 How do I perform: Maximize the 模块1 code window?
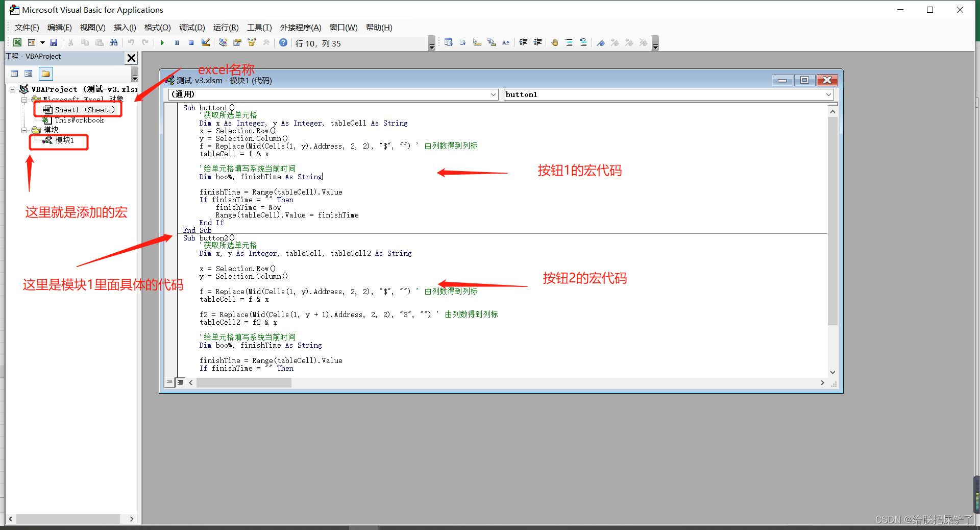point(804,80)
